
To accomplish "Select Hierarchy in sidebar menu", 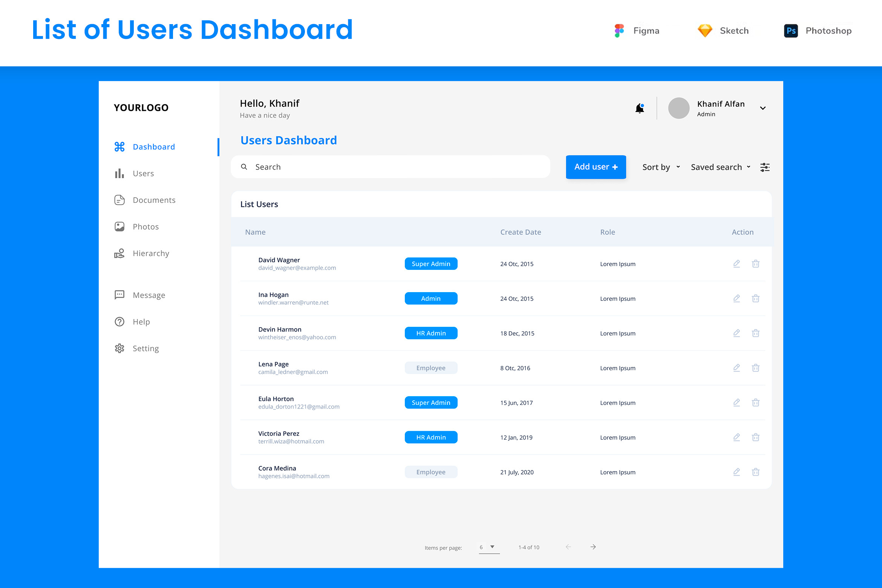I will pyautogui.click(x=151, y=253).
